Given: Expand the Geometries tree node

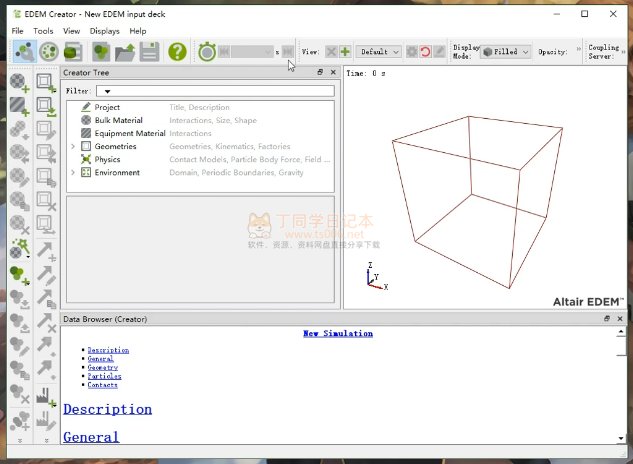Looking at the screenshot, I should point(73,147).
